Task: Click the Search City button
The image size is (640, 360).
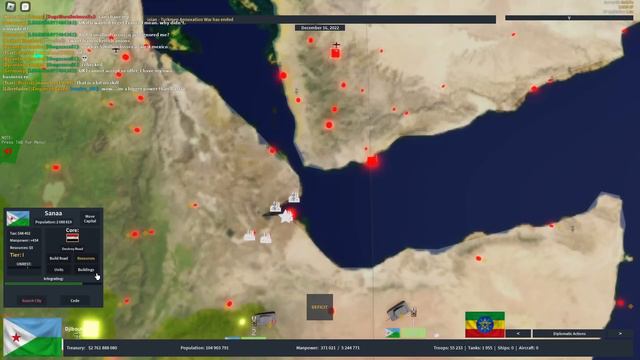Action: [x=32, y=300]
